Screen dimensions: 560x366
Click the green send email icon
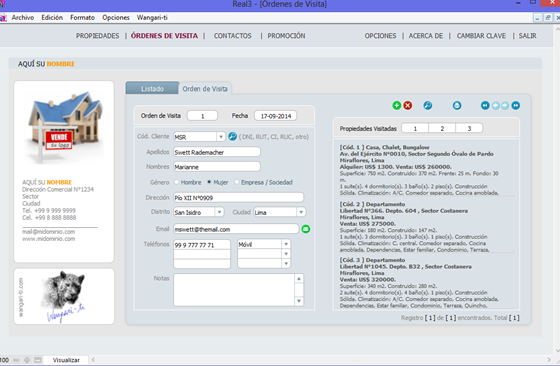(306, 229)
